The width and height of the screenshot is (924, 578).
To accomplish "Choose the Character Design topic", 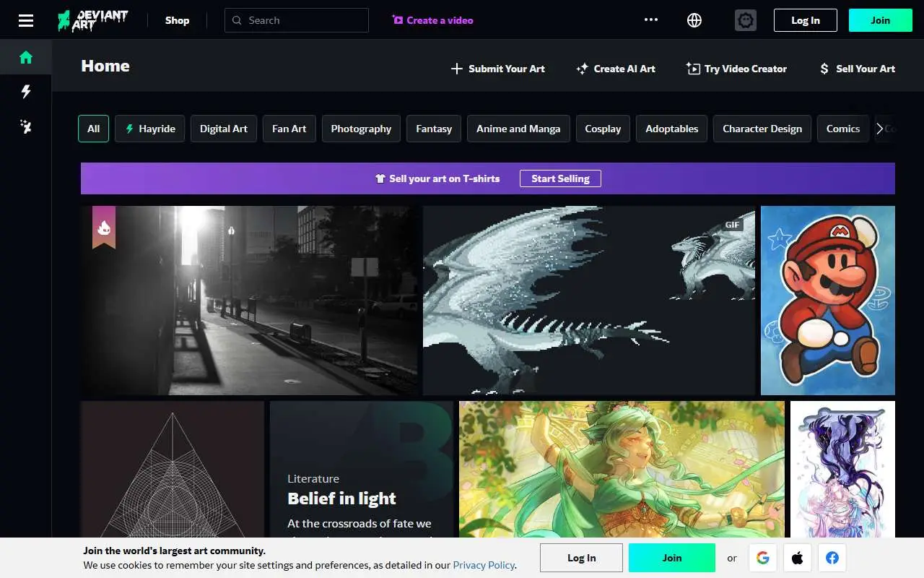I will pyautogui.click(x=762, y=129).
